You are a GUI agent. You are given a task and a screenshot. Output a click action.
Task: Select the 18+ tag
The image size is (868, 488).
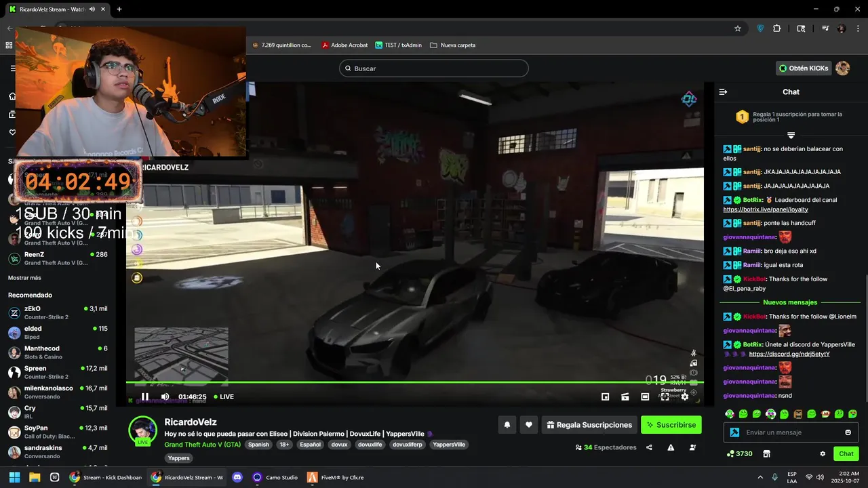tap(284, 445)
